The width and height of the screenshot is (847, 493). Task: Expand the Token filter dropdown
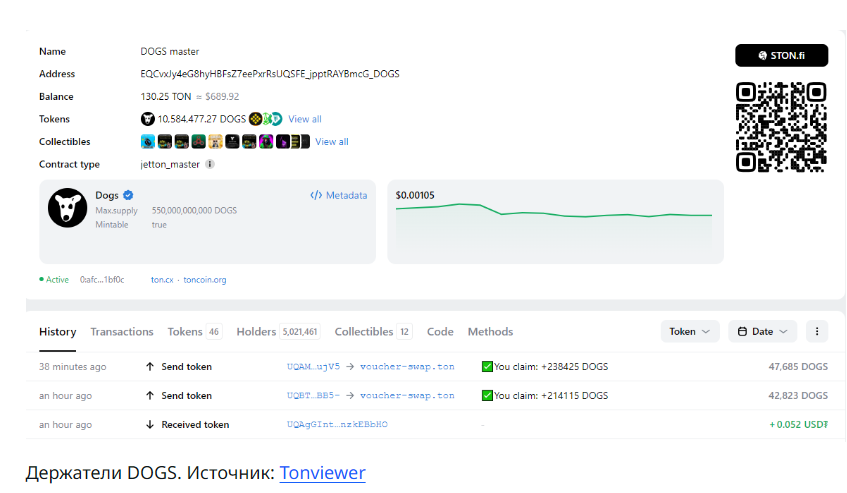pyautogui.click(x=690, y=332)
